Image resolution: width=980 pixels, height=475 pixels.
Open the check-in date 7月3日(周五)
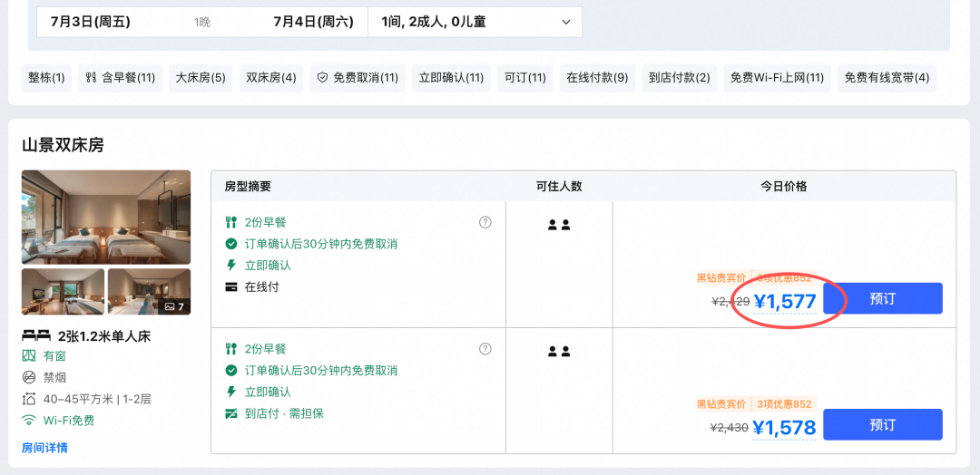[91, 23]
